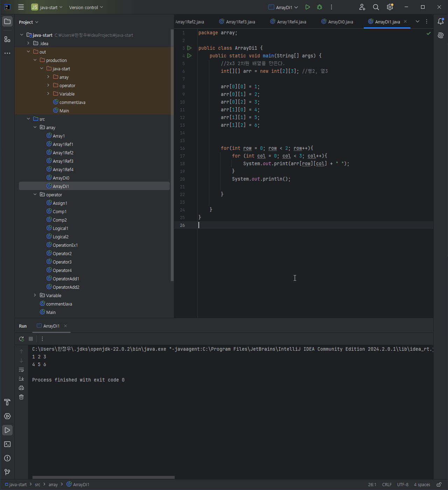Open the main hamburger menu

point(21,7)
